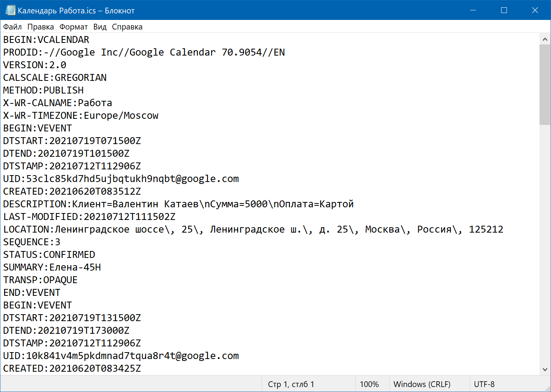Open the Правка menu
The image size is (551, 392).
pos(41,27)
